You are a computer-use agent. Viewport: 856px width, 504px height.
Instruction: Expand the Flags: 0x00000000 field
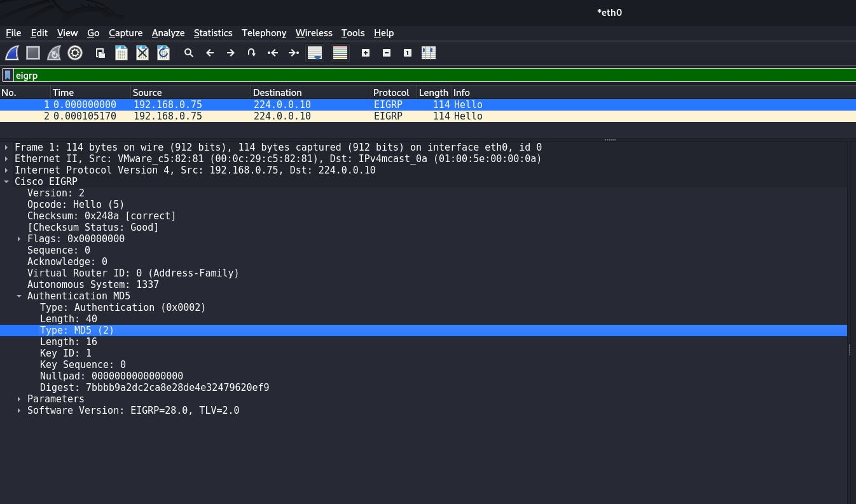click(18, 238)
